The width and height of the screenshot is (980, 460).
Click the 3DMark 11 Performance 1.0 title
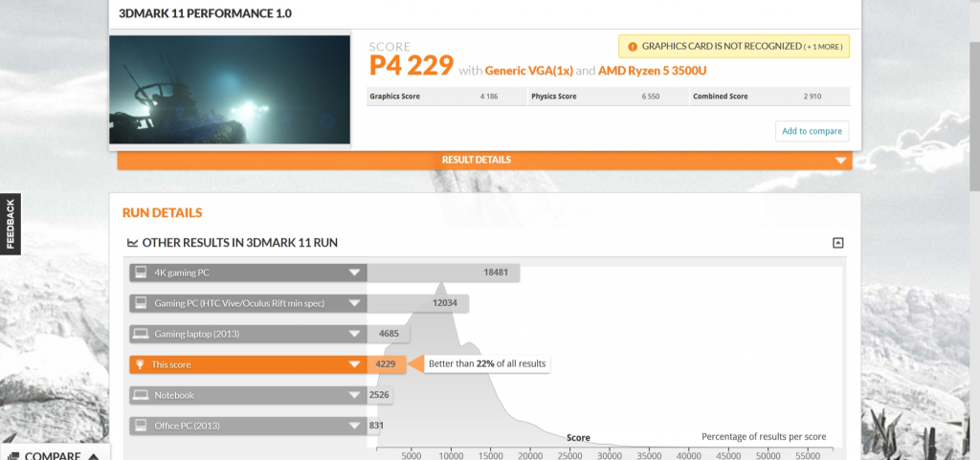pos(205,13)
